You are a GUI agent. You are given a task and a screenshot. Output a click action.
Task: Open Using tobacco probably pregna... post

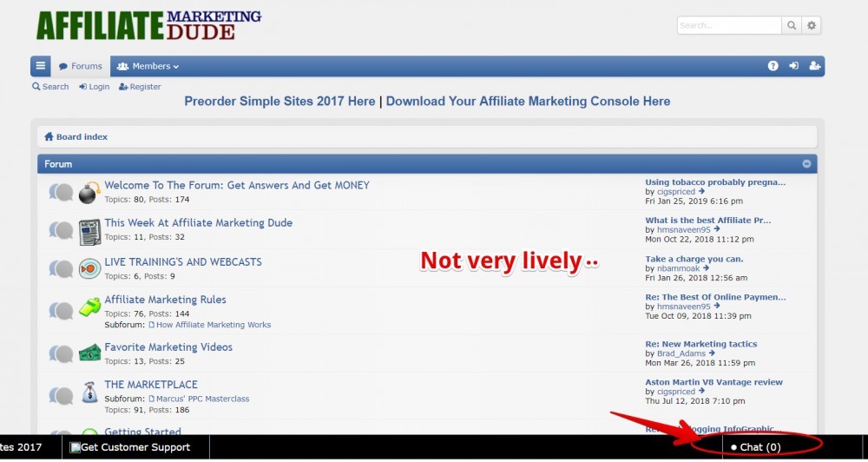pyautogui.click(x=715, y=181)
